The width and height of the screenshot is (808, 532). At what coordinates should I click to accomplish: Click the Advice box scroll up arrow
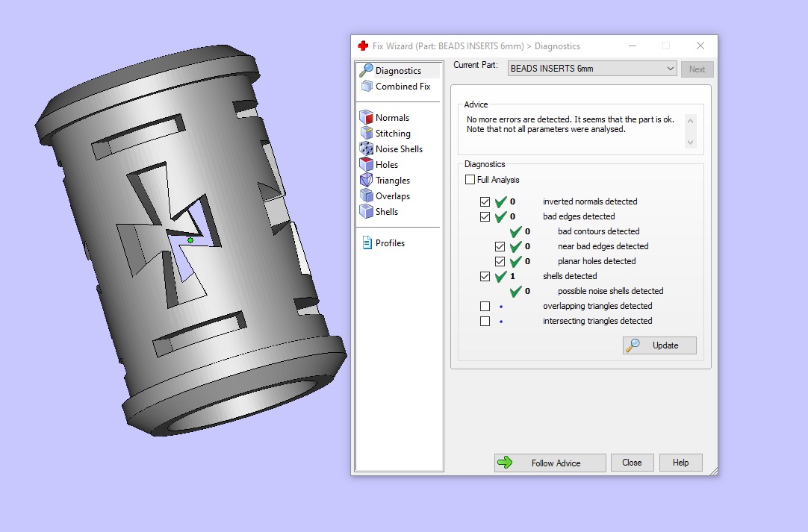(x=691, y=121)
